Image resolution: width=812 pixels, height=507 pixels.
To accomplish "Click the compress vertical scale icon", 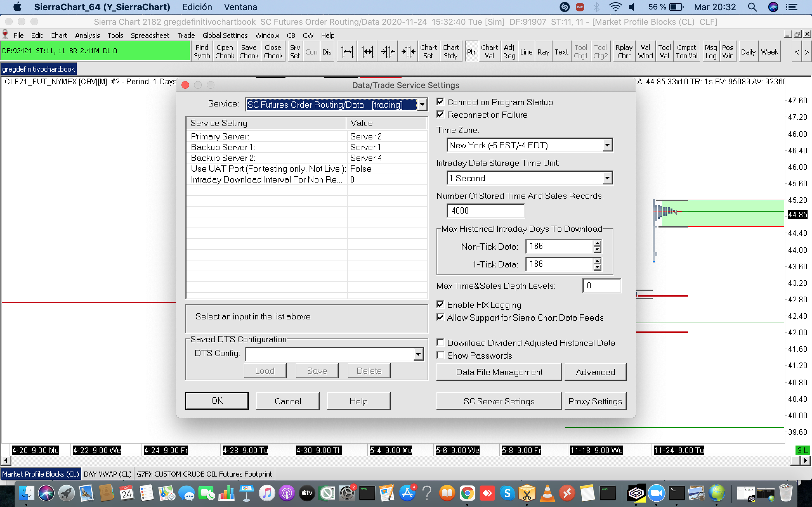I will pos(388,52).
